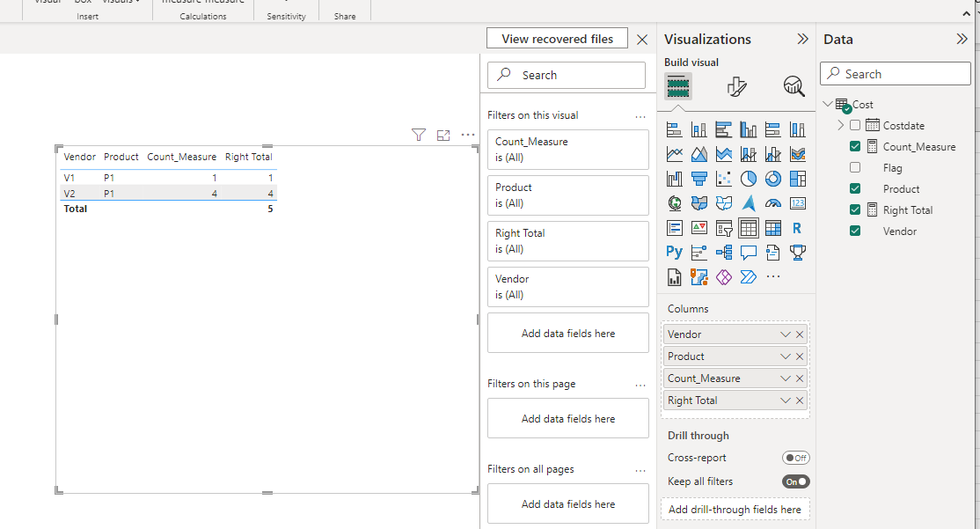Open the Right Total column field dropdown

[x=785, y=400]
